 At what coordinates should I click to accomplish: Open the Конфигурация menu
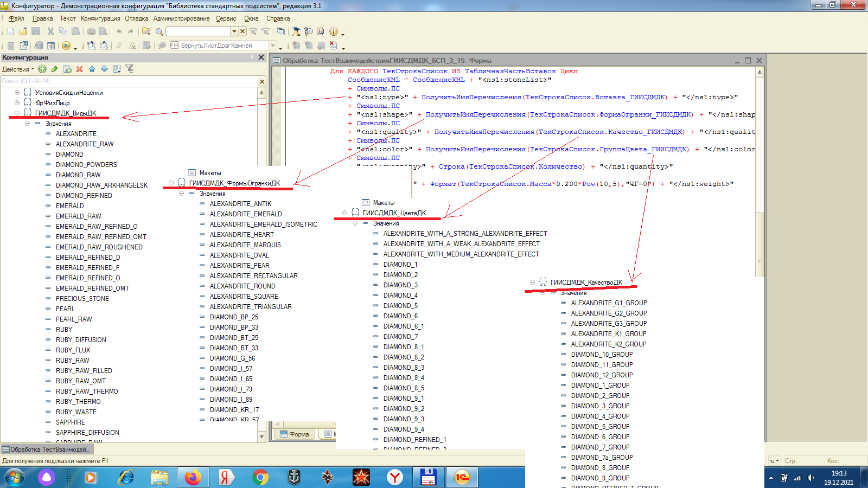(x=100, y=18)
